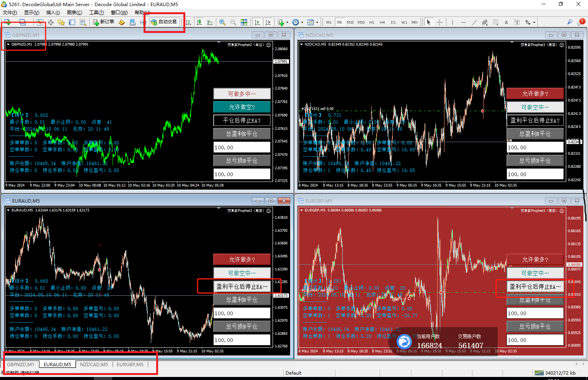Click 允许做多? in the NZDCAD chart
Viewport: 588px width, 380px height.
point(535,93)
